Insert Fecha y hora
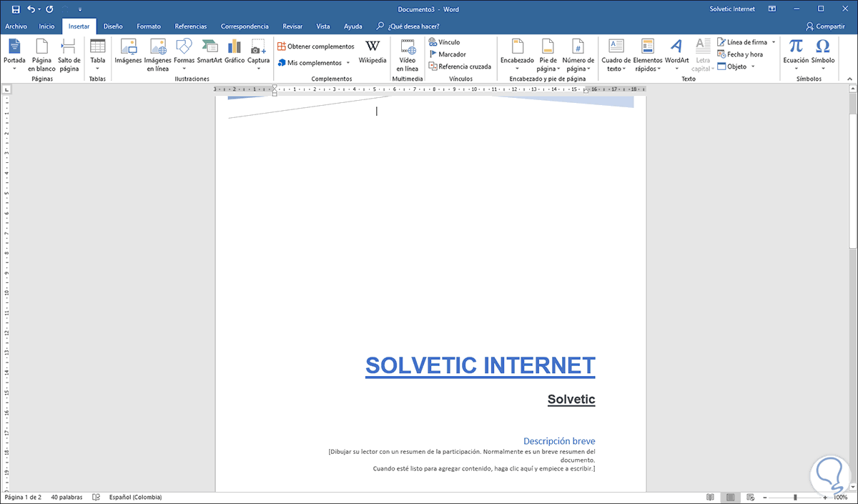This screenshot has height=504, width=858. [740, 54]
